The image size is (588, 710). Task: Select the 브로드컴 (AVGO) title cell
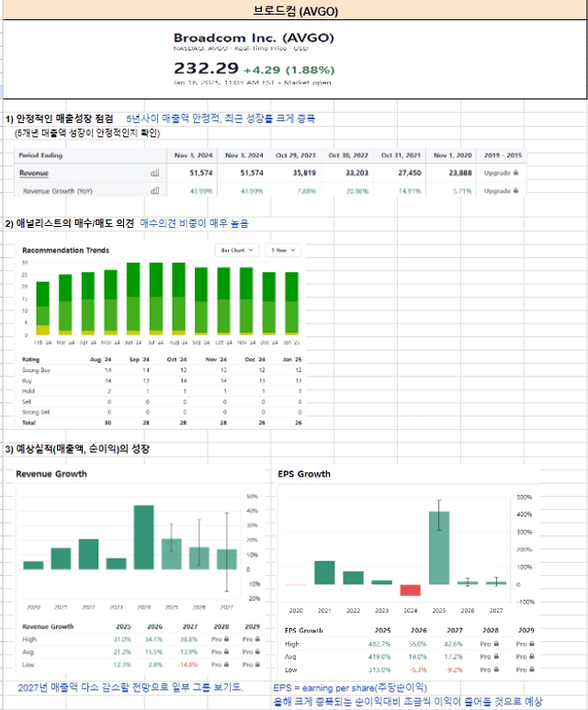295,10
